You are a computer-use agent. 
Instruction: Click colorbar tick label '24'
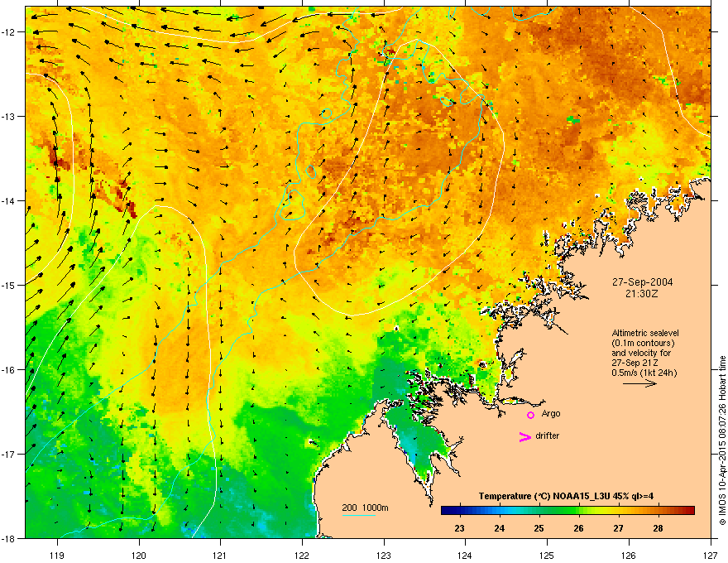tap(499, 528)
